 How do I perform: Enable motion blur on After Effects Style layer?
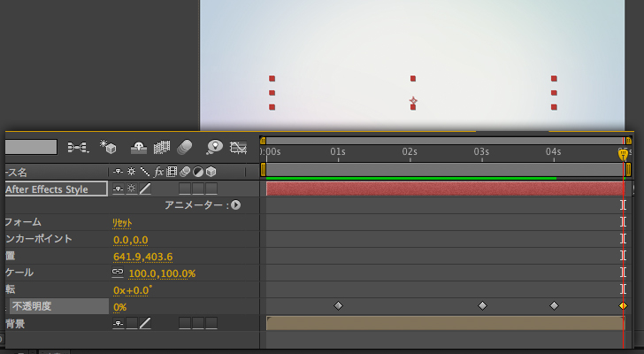point(185,189)
